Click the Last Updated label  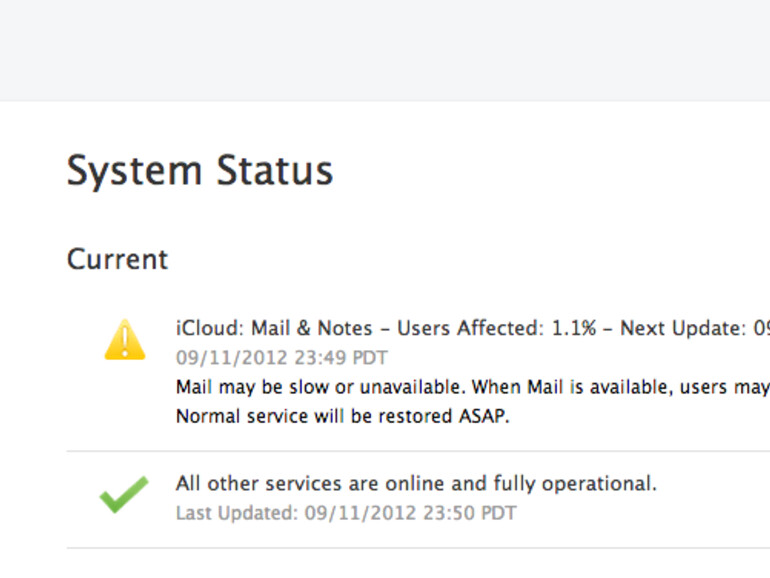pos(236,513)
